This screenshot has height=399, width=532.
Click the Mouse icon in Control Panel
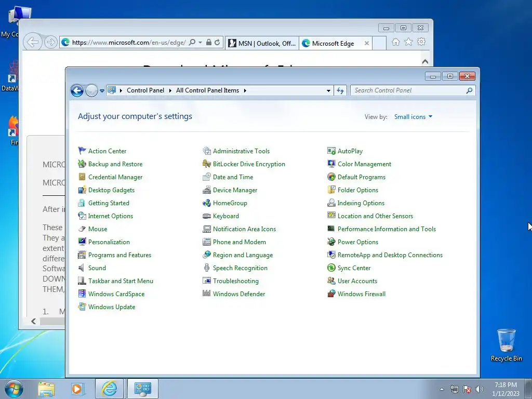(82, 229)
